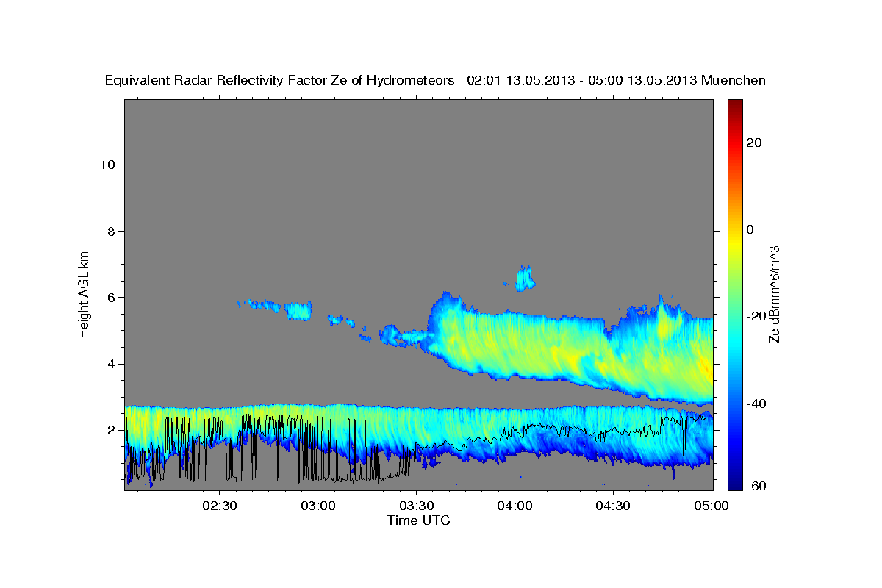
Task: Click the height tick label 8
Action: 112,231
